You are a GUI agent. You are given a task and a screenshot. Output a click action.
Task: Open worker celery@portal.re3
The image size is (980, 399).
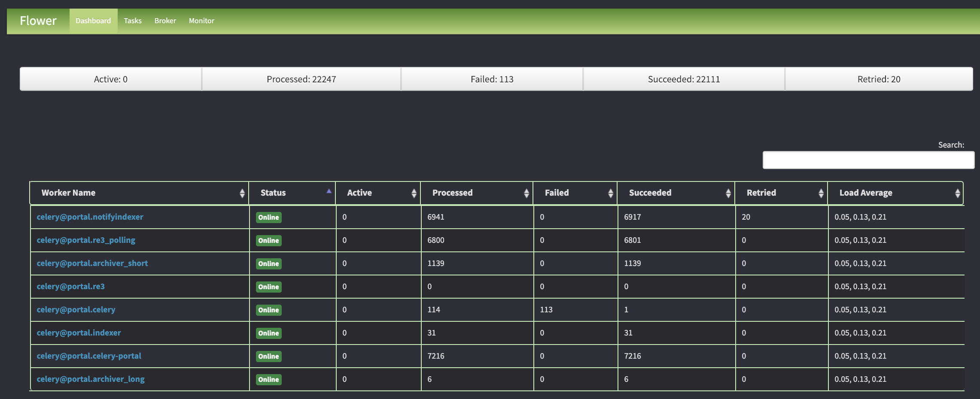coord(70,287)
